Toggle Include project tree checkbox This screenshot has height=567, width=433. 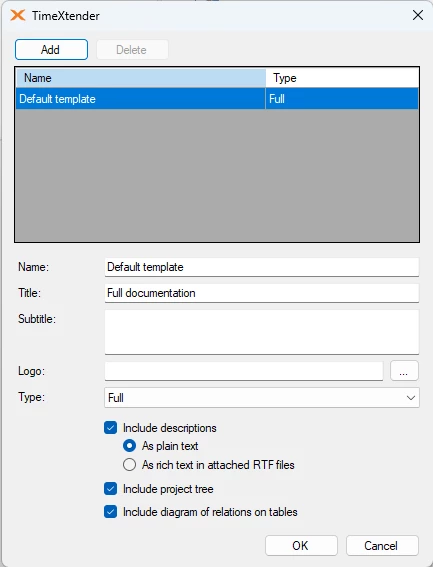(x=110, y=489)
